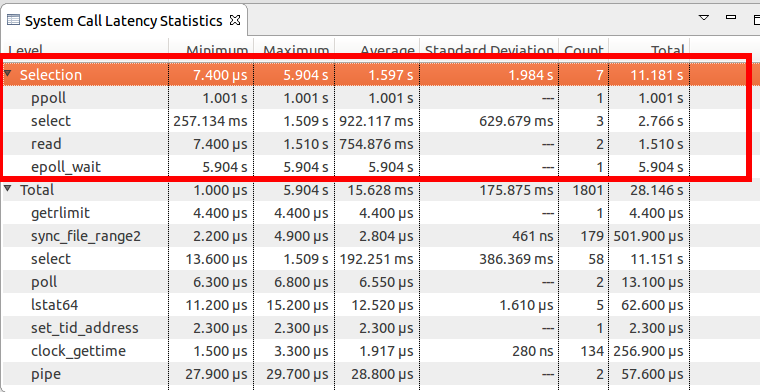
Task: Click the 28.146 s total cell
Action: click(x=657, y=190)
